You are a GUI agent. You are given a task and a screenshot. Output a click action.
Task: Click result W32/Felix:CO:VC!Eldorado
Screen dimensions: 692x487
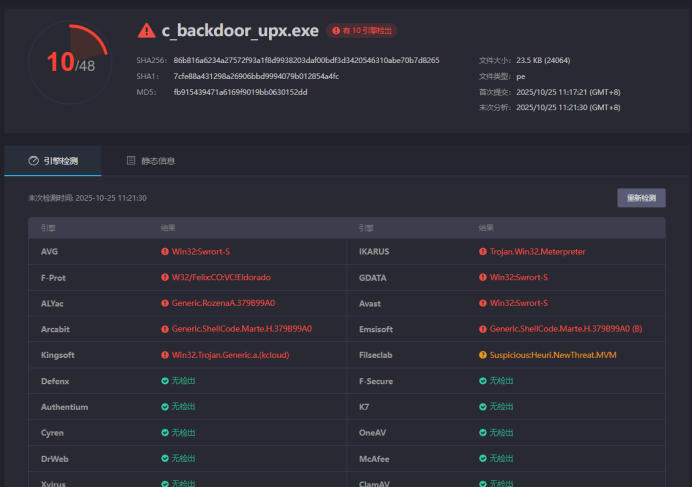(221, 277)
